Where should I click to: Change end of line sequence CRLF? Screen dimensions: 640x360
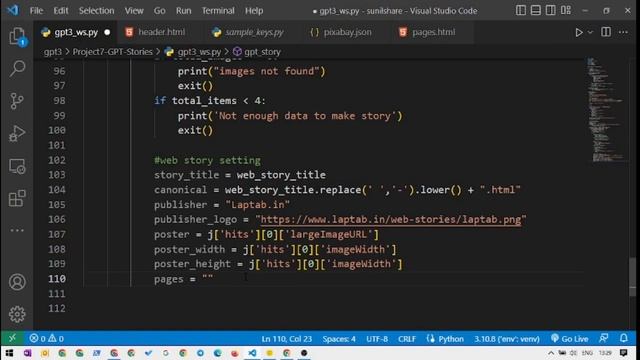click(x=407, y=339)
